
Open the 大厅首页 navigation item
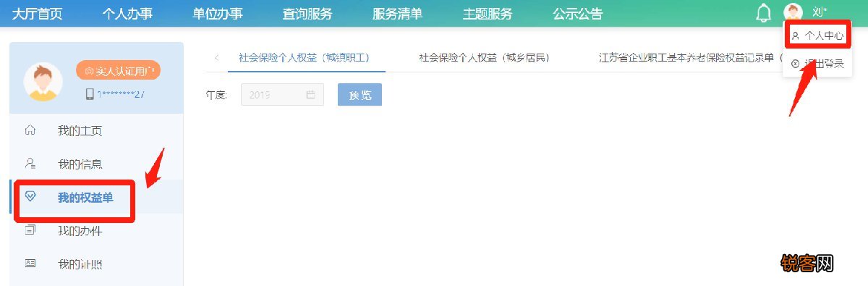click(x=37, y=14)
